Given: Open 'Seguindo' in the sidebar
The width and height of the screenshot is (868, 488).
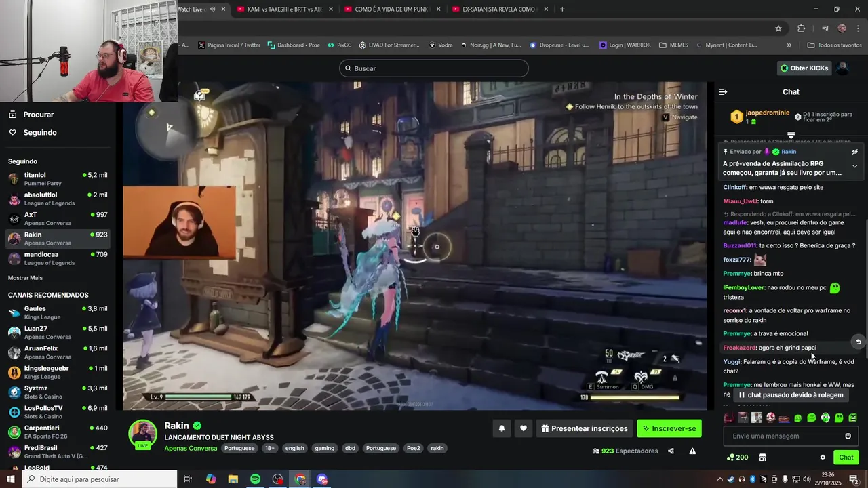Looking at the screenshot, I should [x=33, y=132].
